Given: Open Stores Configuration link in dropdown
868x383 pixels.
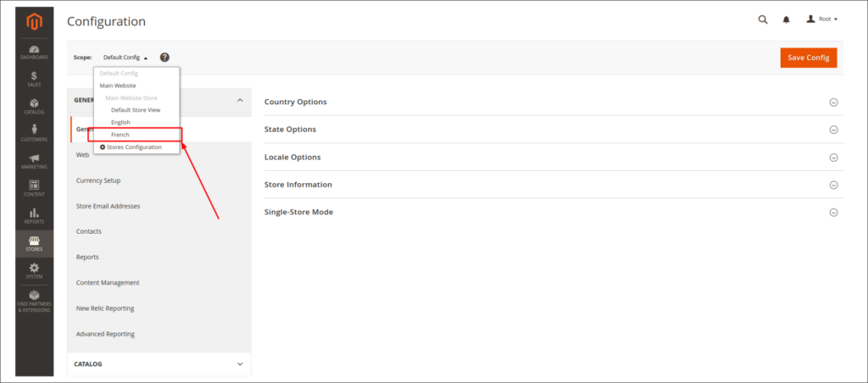Looking at the screenshot, I should pyautogui.click(x=133, y=147).
